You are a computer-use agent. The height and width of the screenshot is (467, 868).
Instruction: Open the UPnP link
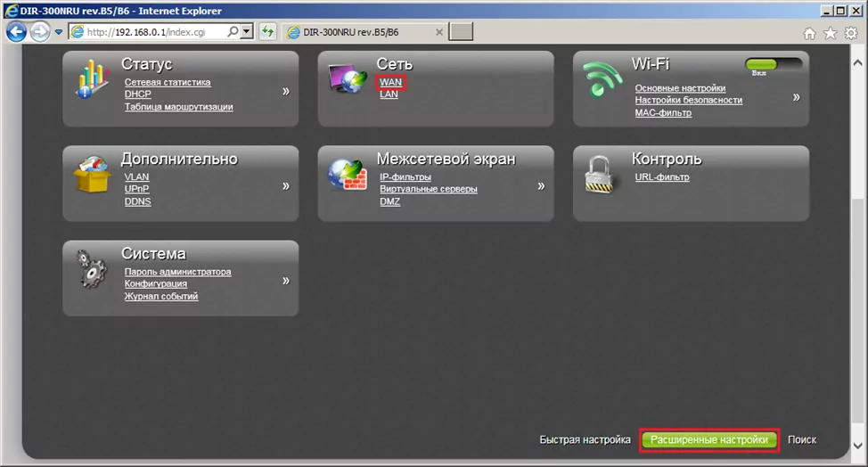pyautogui.click(x=136, y=189)
